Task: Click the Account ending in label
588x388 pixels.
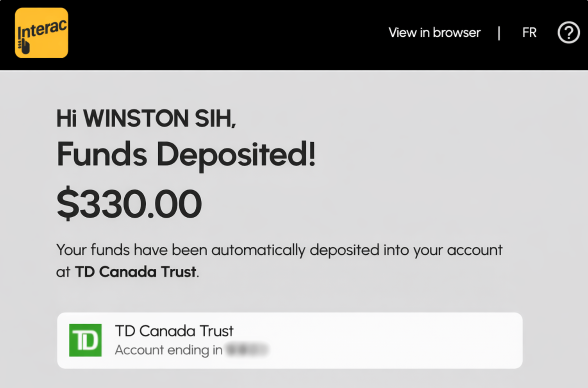Action: point(168,350)
